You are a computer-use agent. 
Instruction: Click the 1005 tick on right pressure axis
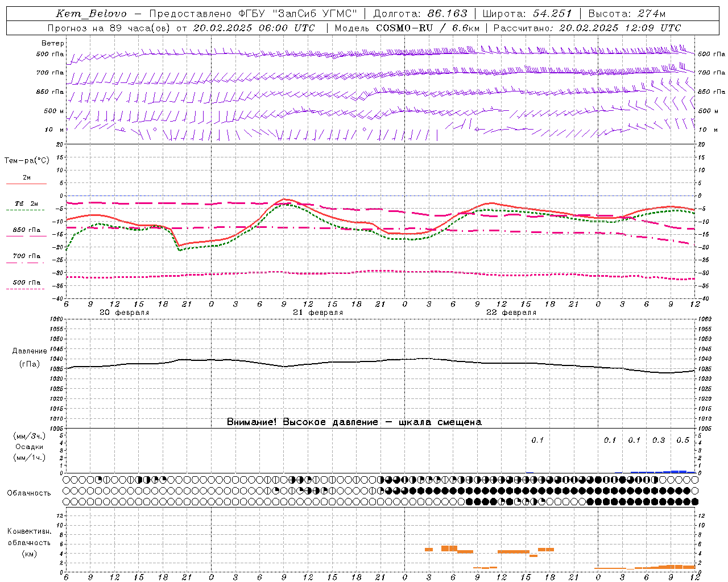tap(705, 429)
